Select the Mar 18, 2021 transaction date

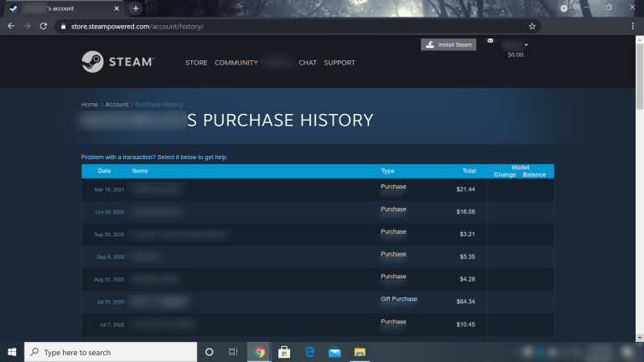[109, 189]
